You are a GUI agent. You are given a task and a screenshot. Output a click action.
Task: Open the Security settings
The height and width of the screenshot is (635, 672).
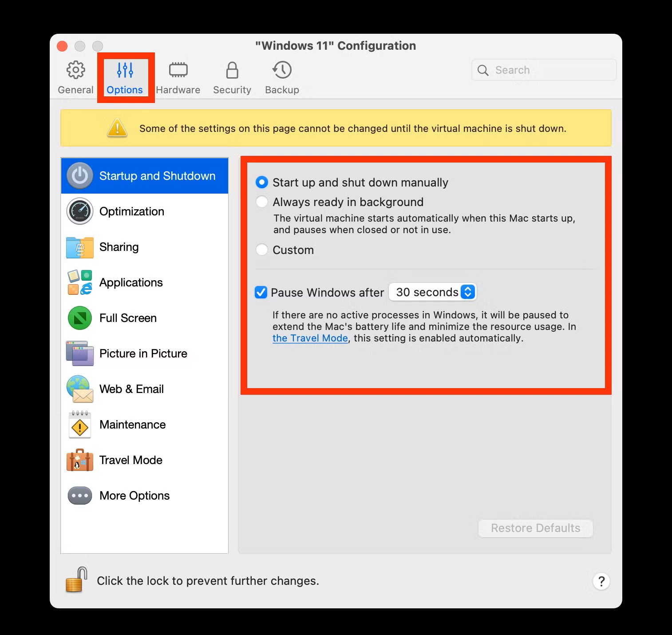[x=231, y=76]
